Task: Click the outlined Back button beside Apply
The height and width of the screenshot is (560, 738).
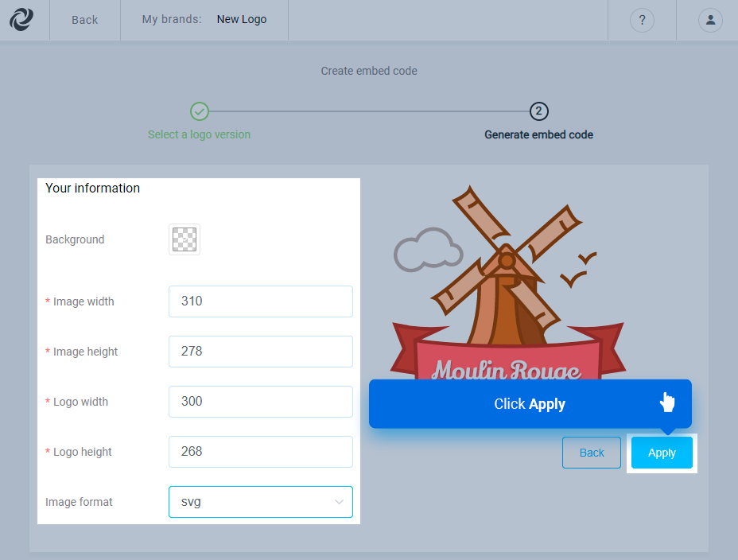Action: tap(592, 453)
